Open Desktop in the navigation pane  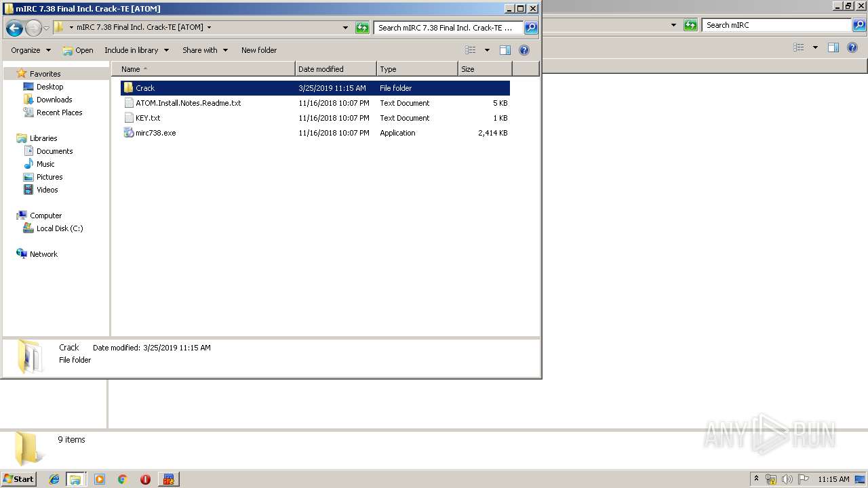[50, 87]
